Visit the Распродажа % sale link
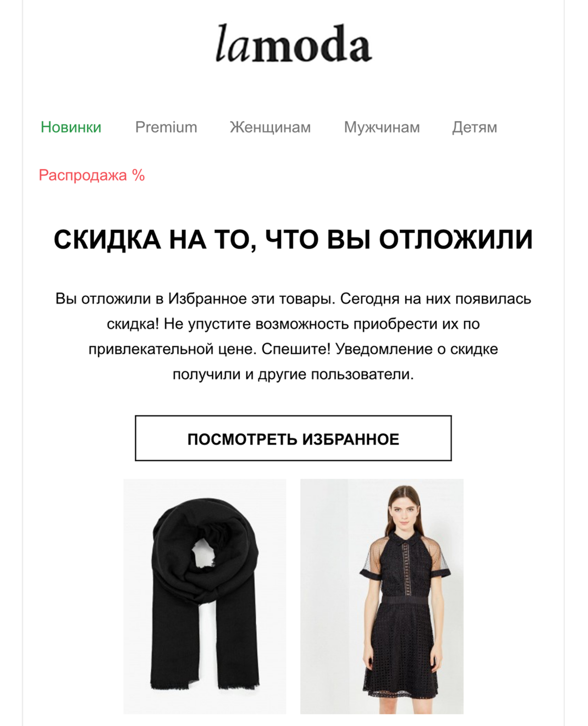This screenshot has width=588, height=726. tap(92, 175)
